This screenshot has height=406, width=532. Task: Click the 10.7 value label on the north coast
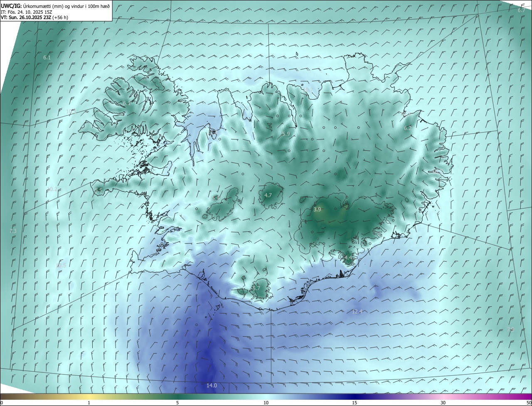(308, 90)
